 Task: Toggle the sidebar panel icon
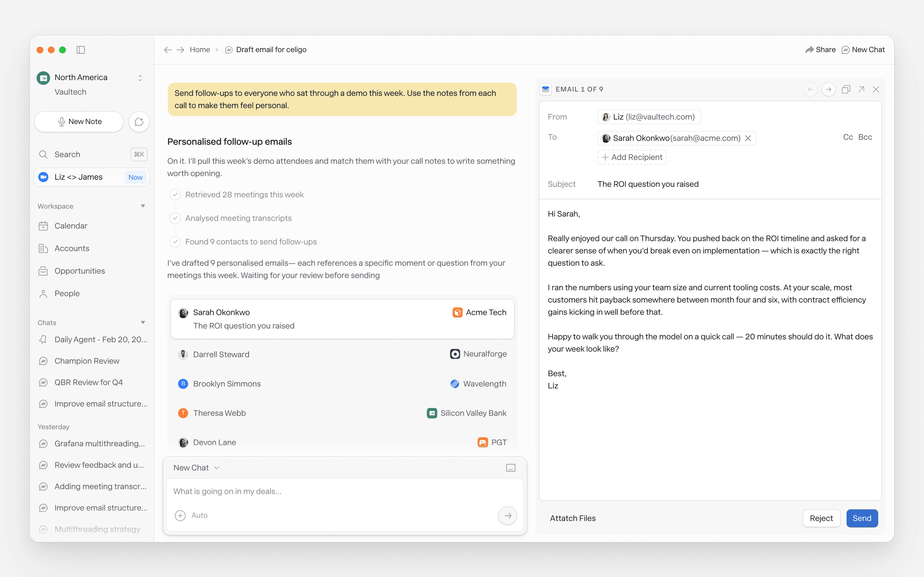80,50
